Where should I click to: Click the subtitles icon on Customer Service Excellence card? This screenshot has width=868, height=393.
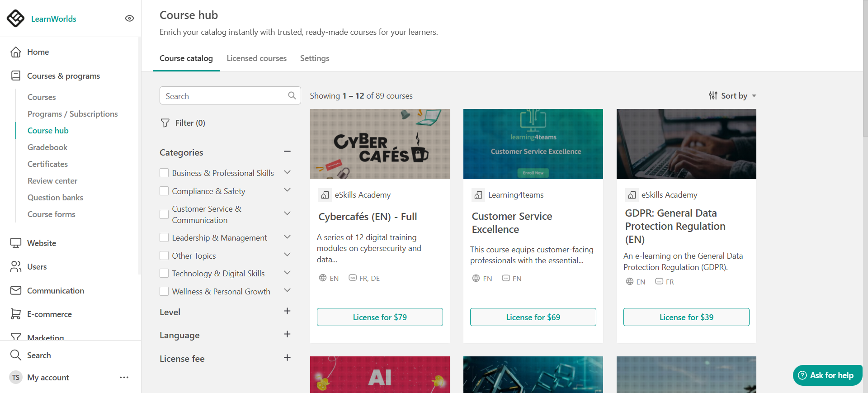[x=506, y=278]
